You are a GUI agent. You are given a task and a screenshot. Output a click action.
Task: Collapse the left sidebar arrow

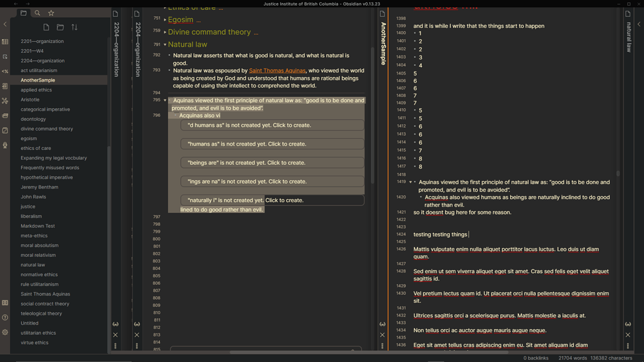pyautogui.click(x=5, y=24)
